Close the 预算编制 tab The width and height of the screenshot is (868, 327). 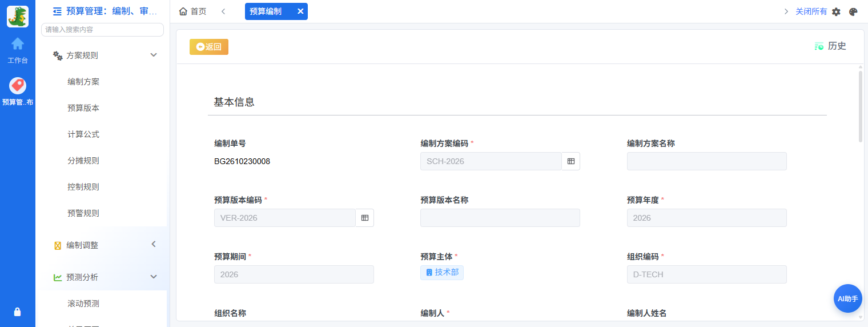click(x=300, y=11)
